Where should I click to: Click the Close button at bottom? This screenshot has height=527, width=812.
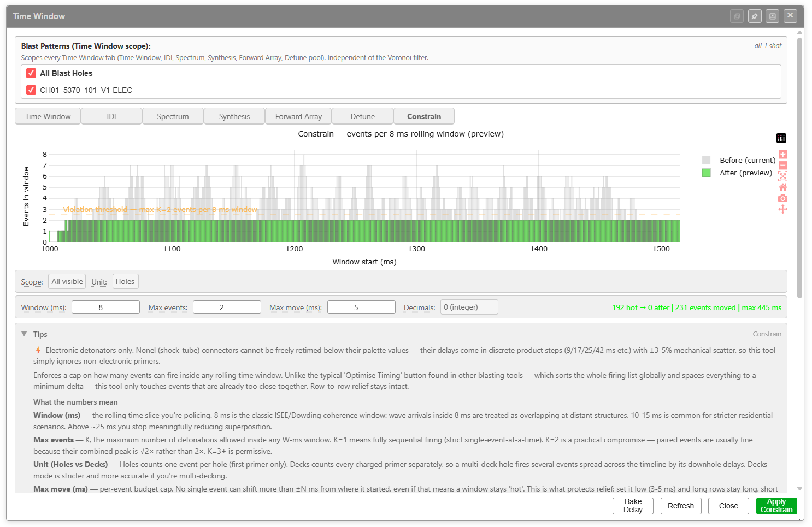point(728,506)
